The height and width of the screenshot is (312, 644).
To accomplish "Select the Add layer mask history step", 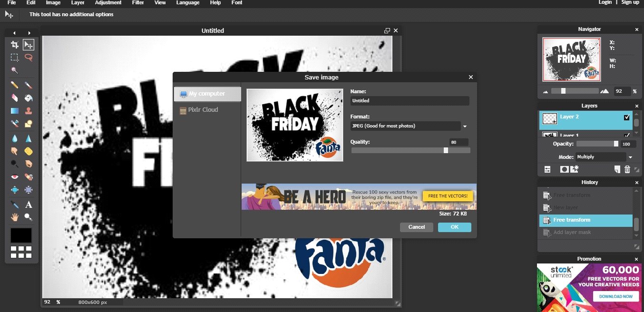I will point(586,233).
